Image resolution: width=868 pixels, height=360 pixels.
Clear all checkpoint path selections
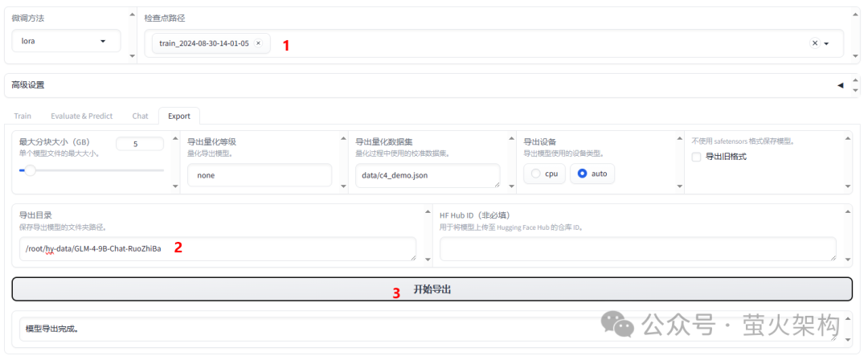pos(814,43)
